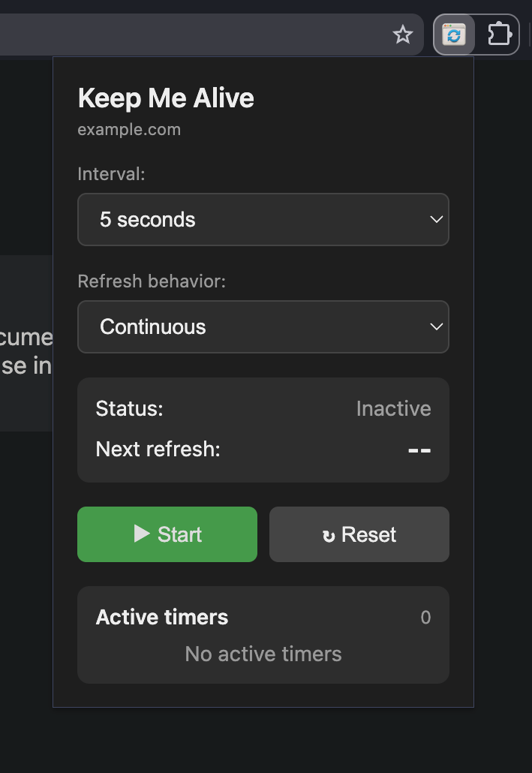Open the Refresh behavior dropdown showing Continuous

point(263,326)
